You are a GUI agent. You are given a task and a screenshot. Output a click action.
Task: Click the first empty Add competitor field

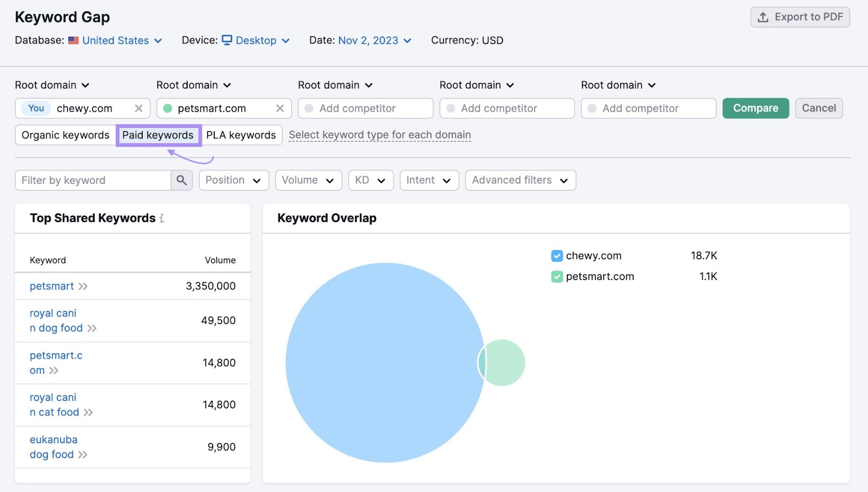click(x=366, y=108)
